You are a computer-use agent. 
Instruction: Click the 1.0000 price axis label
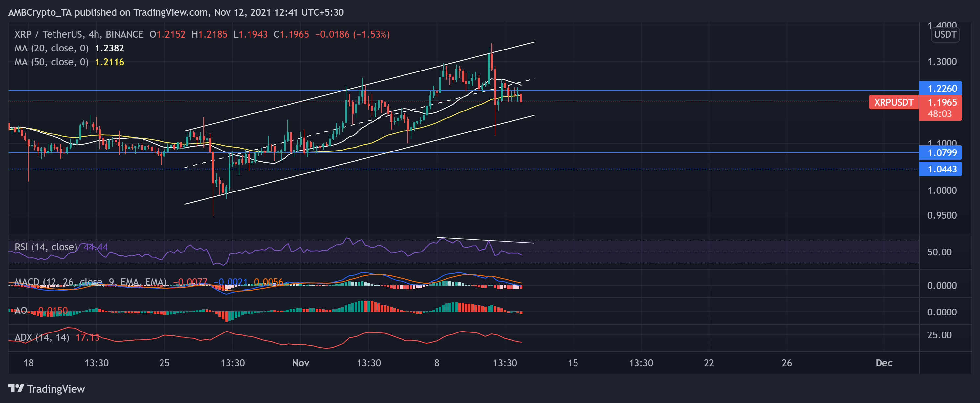942,190
